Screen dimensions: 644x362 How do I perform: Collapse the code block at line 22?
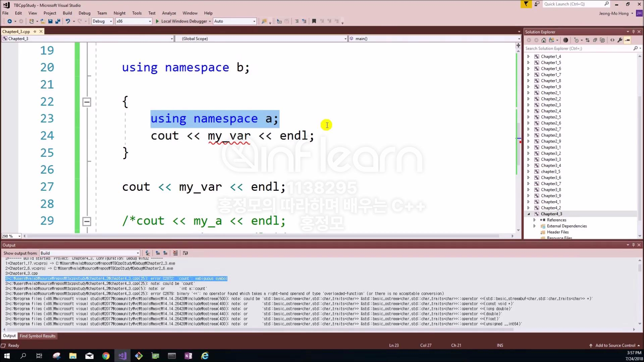[x=87, y=102]
